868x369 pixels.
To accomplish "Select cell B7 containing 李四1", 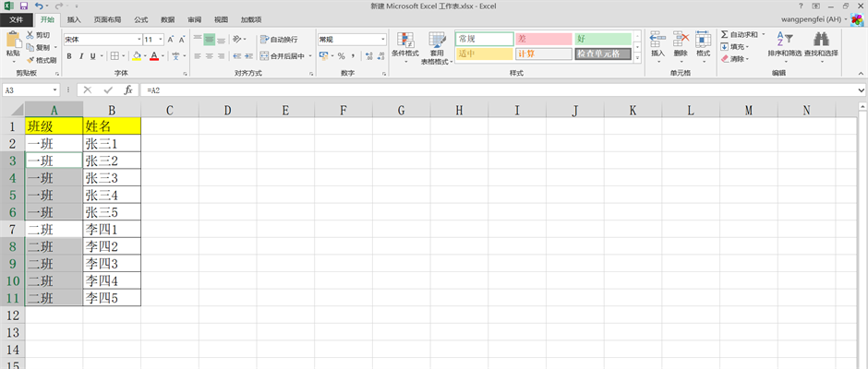I will coord(111,228).
